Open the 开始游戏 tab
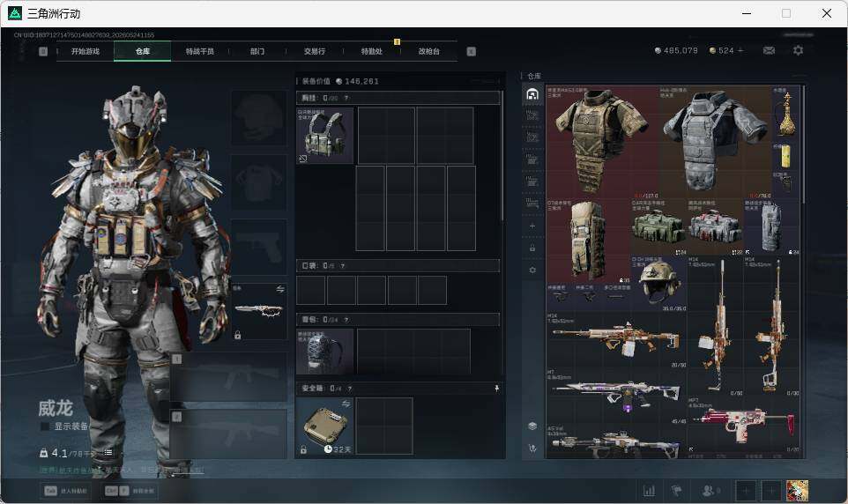 [86, 51]
